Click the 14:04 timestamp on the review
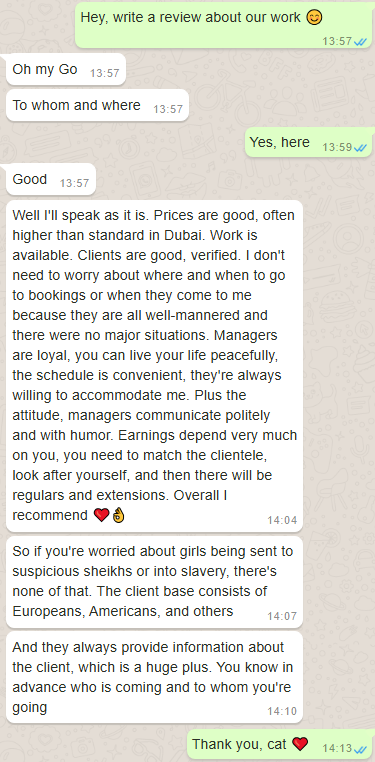Screen dimensions: 375x762 click(282, 520)
